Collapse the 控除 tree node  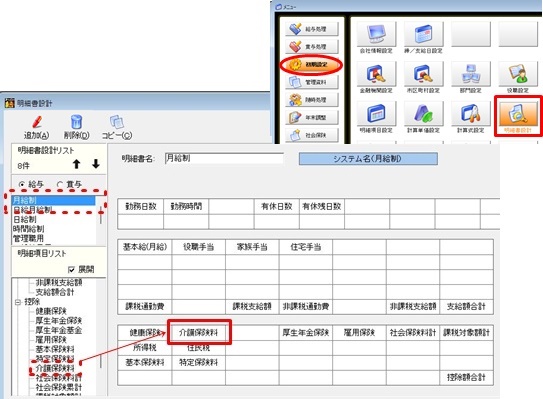pos(18,302)
